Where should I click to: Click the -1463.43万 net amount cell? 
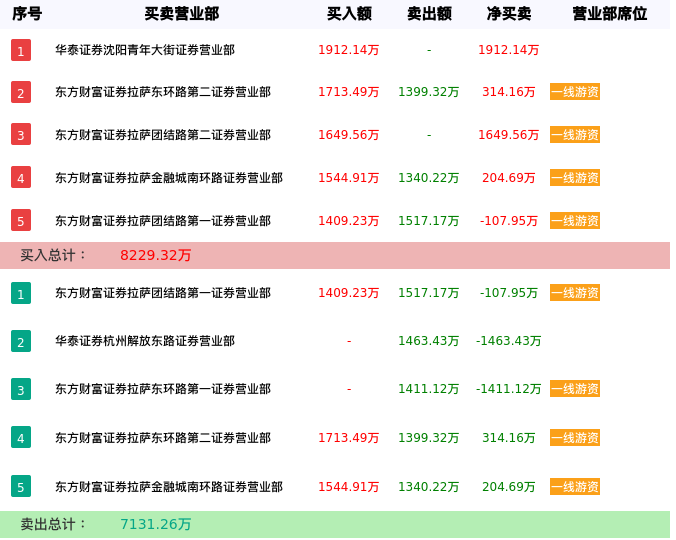[x=509, y=341]
